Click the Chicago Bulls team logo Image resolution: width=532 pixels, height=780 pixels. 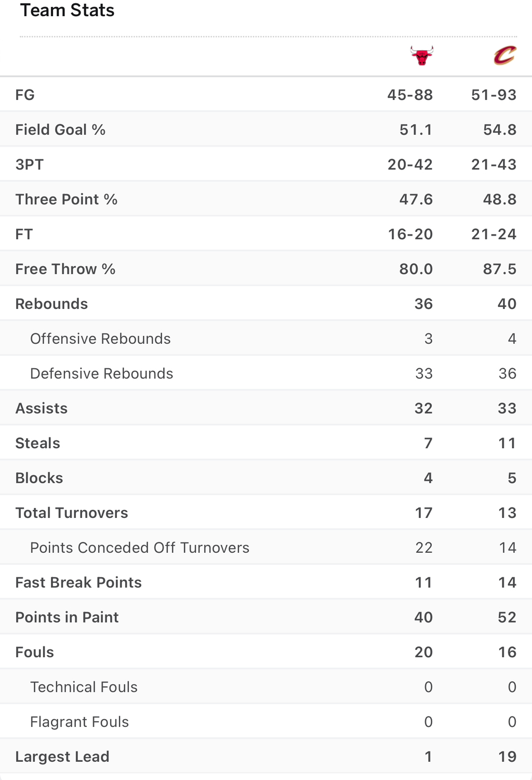pos(421,55)
